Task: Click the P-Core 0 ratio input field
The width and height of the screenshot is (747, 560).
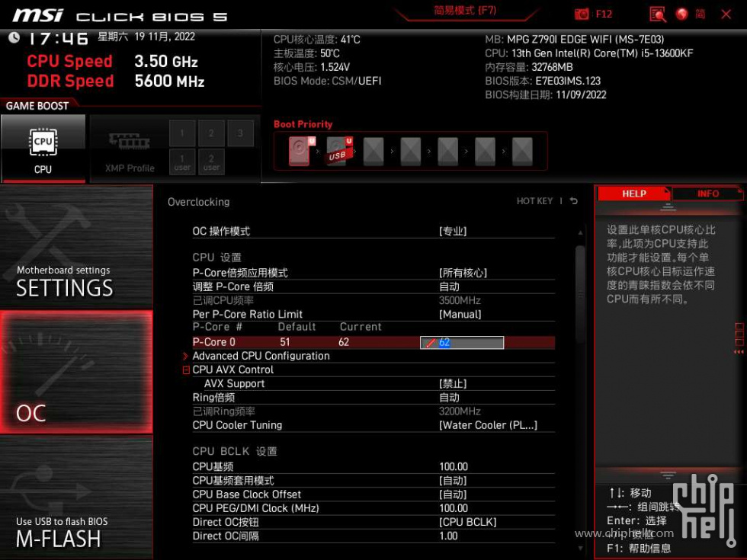Action: click(x=462, y=342)
